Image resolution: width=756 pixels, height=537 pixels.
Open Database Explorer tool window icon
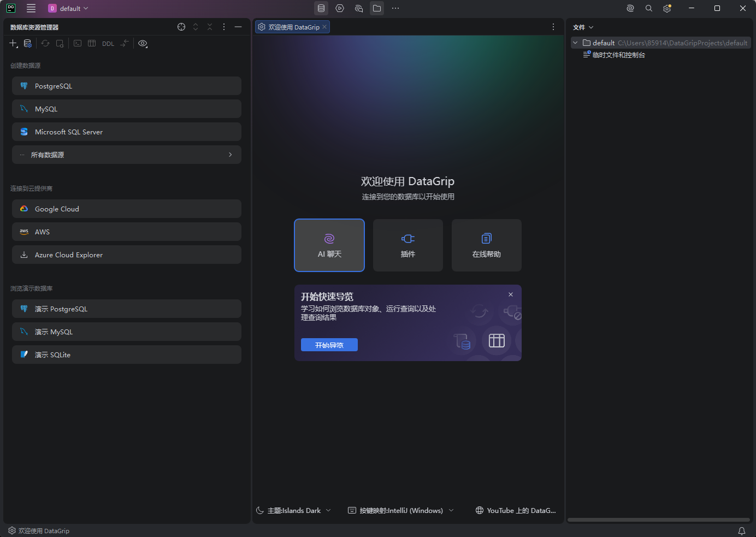click(x=321, y=8)
